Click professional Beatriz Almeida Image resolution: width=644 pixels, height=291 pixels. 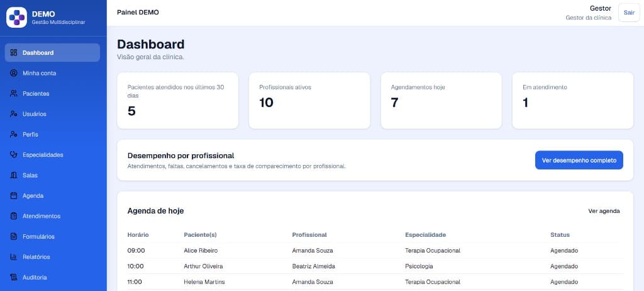(x=313, y=266)
